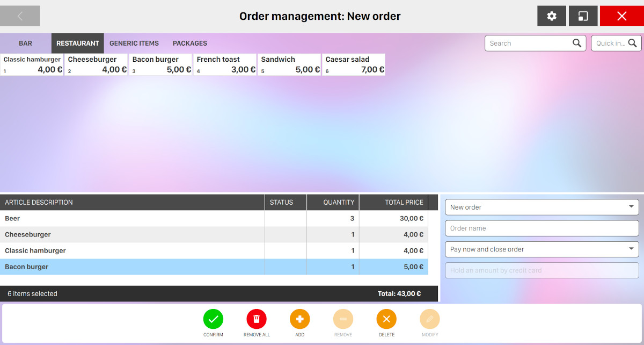Open settings with the gear icon
Screen dimensions: 644x345
tap(552, 16)
